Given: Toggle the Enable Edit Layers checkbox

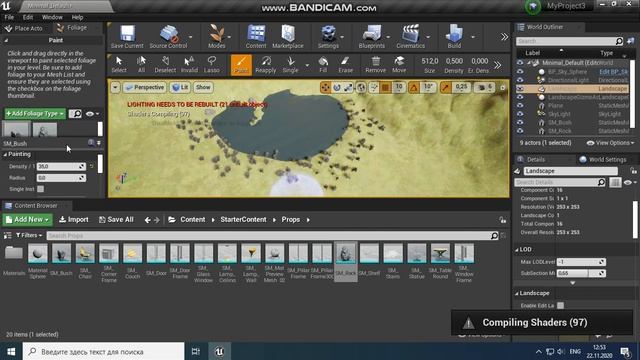Looking at the screenshot, I should [x=560, y=305].
